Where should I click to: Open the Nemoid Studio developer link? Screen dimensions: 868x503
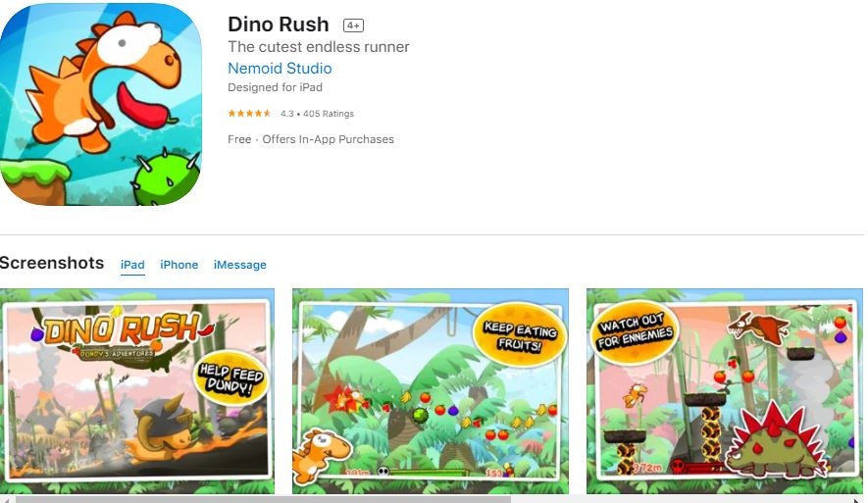pyautogui.click(x=280, y=68)
